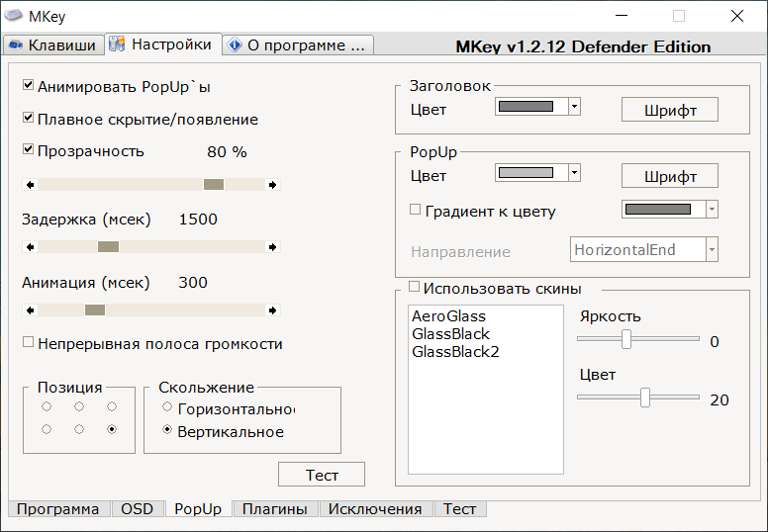The height and width of the screenshot is (532, 768).
Task: Click PopUp light gray color swatch
Action: pos(527,172)
